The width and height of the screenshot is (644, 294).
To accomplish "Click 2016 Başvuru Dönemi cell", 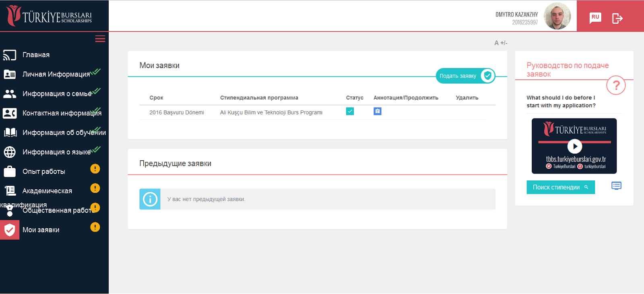I will 177,112.
